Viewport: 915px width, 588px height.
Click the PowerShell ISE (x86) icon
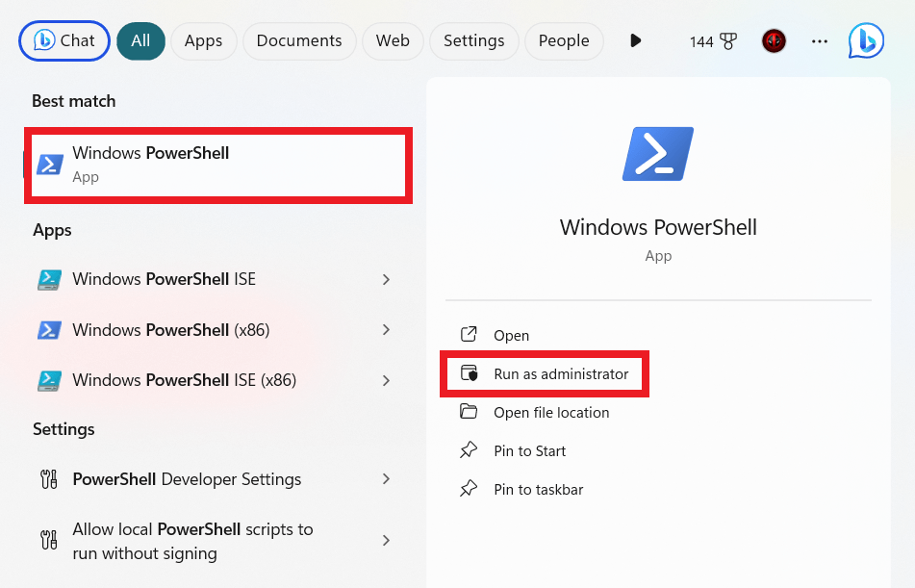pyautogui.click(x=50, y=381)
